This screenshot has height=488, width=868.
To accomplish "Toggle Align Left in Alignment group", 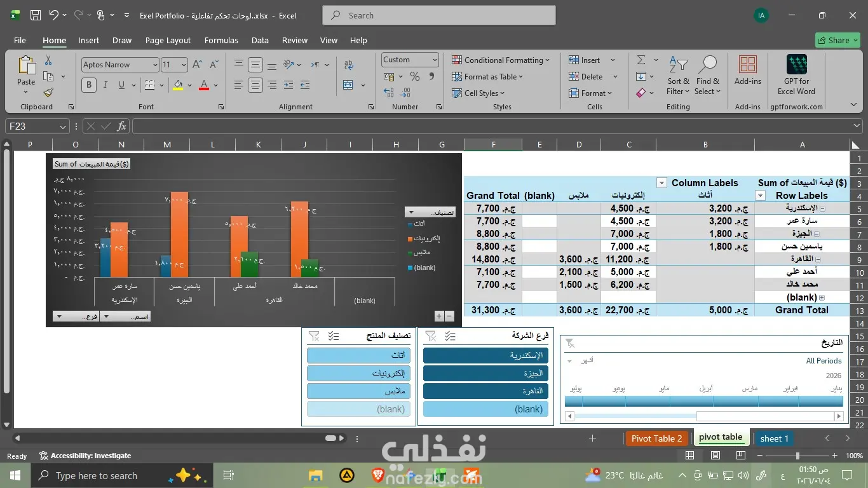I will click(x=239, y=85).
